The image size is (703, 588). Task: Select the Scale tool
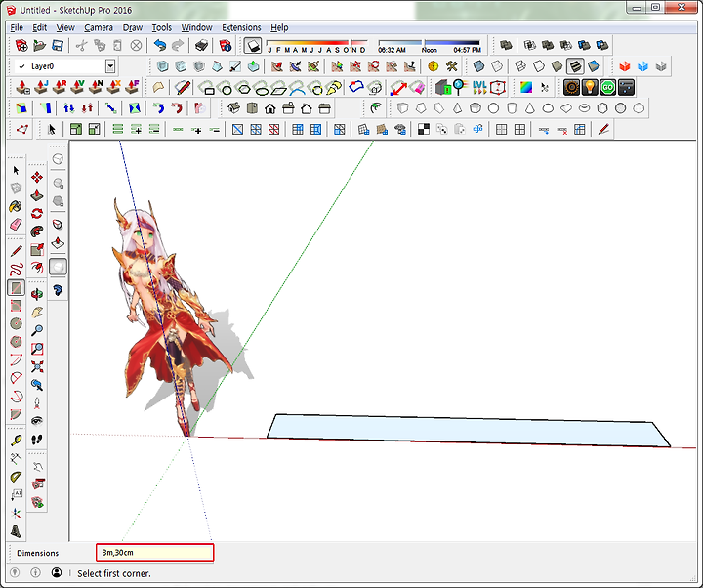(37, 250)
